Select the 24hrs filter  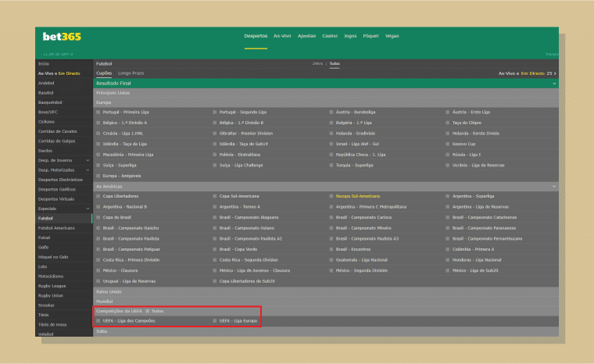(317, 63)
